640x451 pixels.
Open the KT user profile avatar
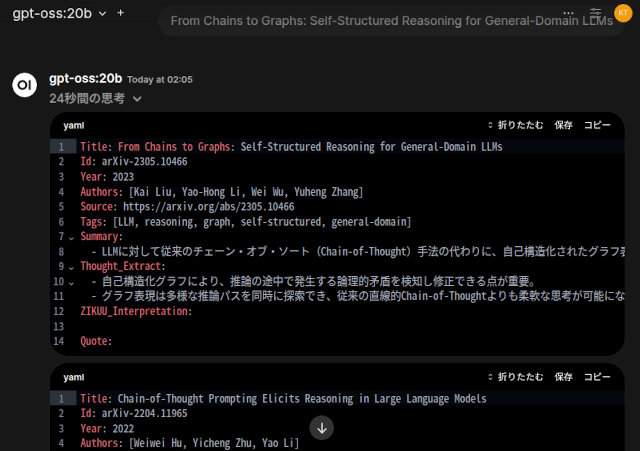pos(624,13)
